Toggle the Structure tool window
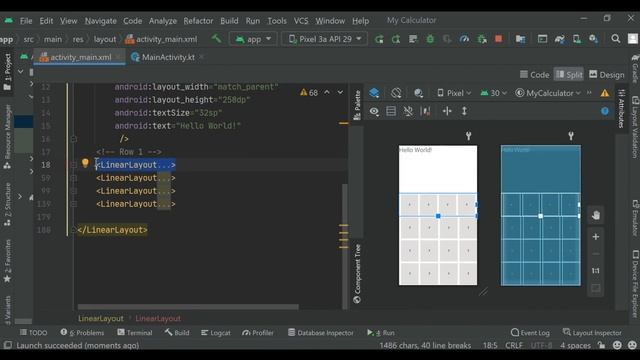 tap(7, 204)
